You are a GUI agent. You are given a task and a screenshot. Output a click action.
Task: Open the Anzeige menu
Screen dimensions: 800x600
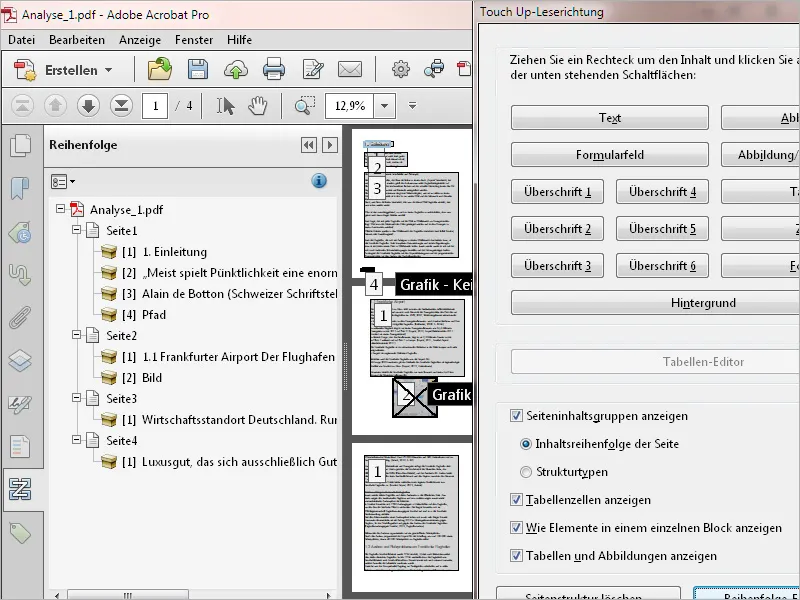pos(140,40)
